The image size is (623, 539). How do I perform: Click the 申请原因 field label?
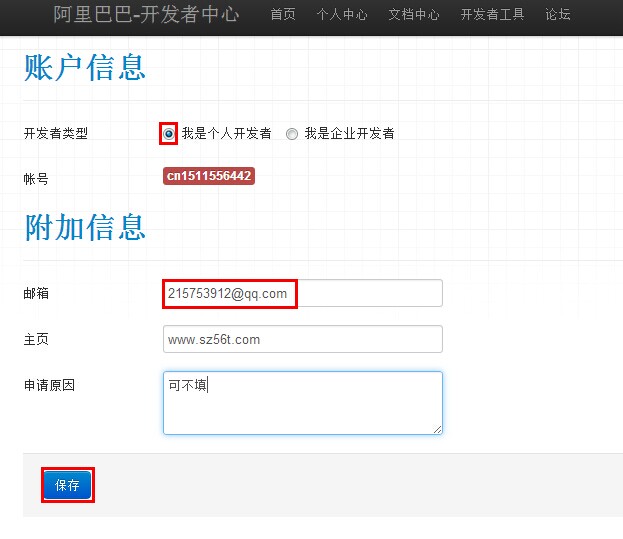[x=49, y=385]
